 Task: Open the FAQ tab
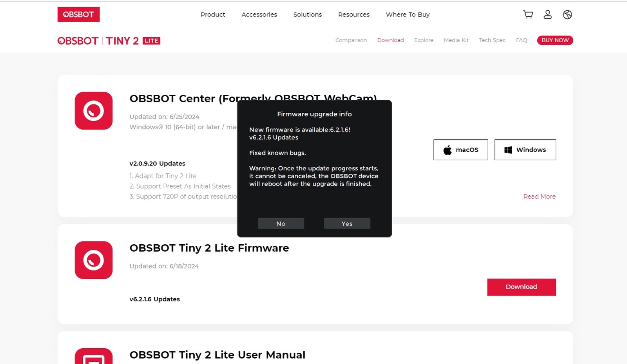pos(521,40)
